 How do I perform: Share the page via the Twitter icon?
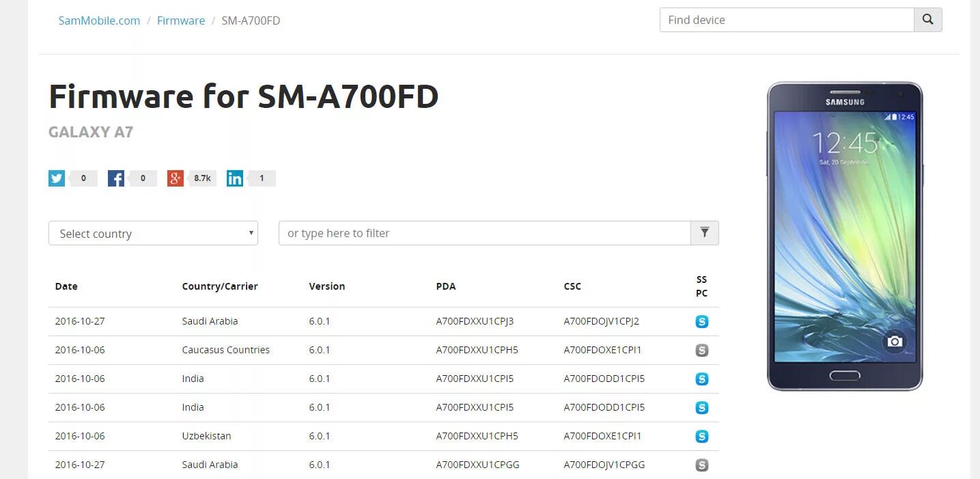[57, 178]
